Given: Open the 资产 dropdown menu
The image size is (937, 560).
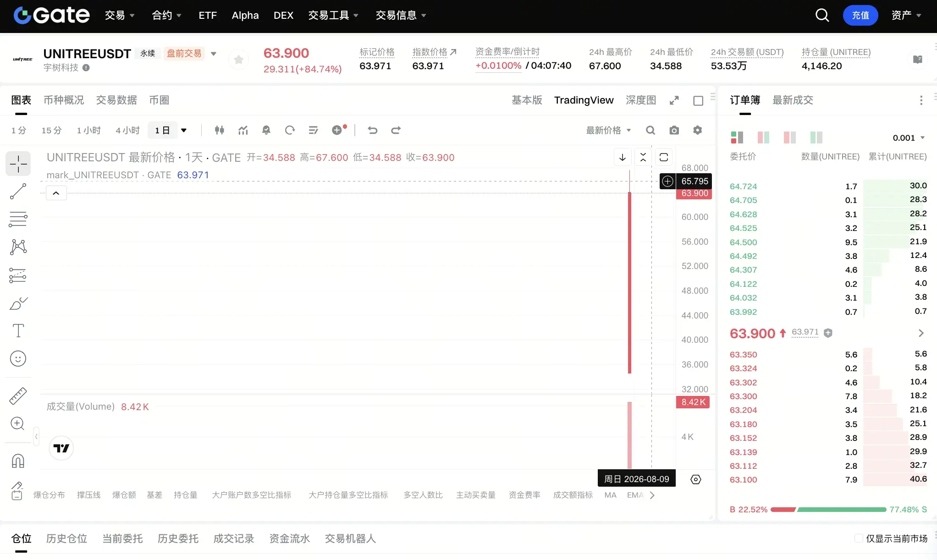Looking at the screenshot, I should coord(906,16).
